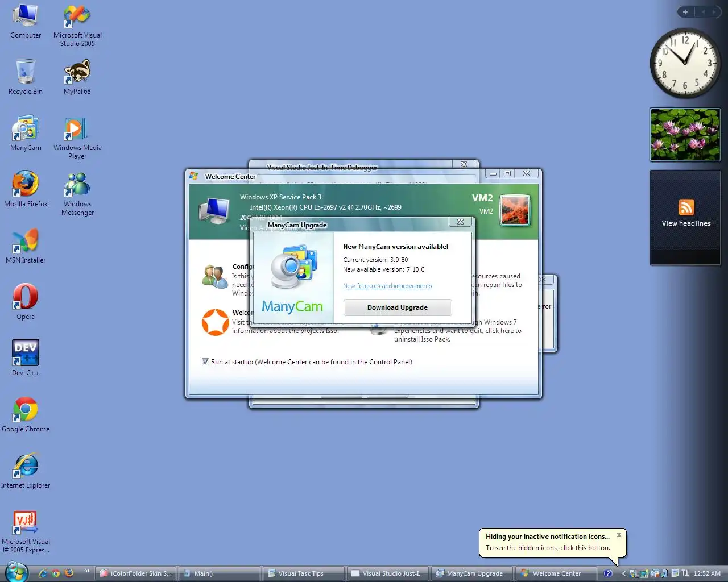Uncheck Run at startup checkbox
The width and height of the screenshot is (728, 582).
click(205, 362)
